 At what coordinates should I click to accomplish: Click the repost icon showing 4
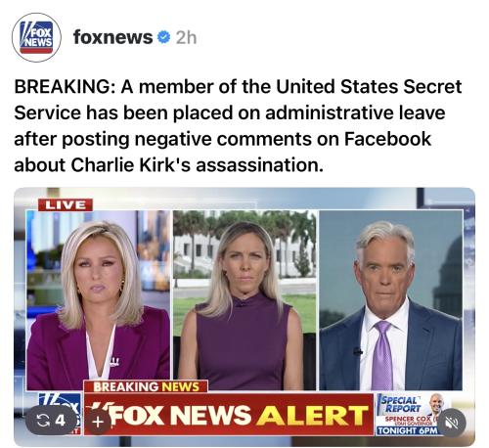point(52,421)
